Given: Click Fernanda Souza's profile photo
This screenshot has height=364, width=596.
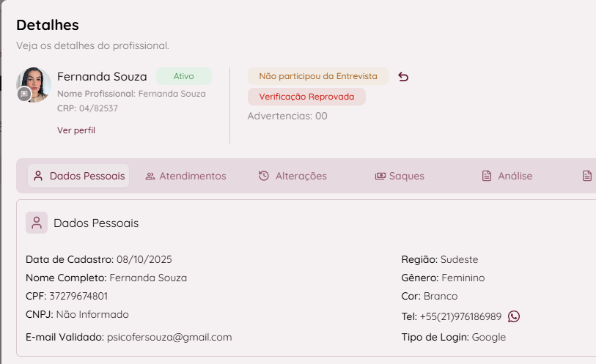Looking at the screenshot, I should tap(34, 83).
